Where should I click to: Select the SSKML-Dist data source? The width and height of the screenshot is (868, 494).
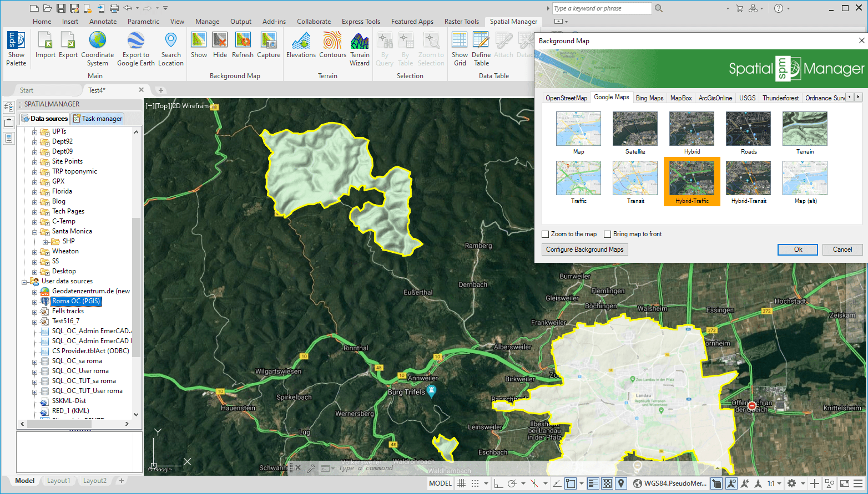click(69, 401)
